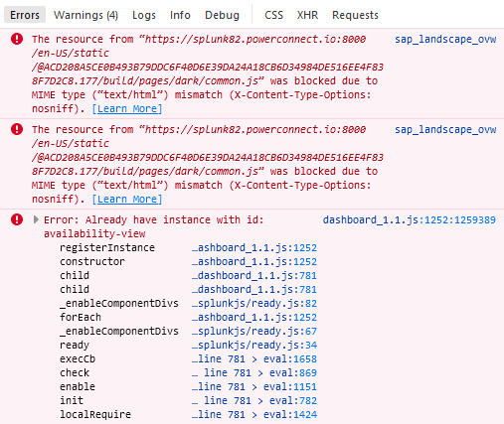Open splunkjs/ready.js:82 stack link
Image resolution: width=504 pixels, height=424 pixels.
[254, 303]
